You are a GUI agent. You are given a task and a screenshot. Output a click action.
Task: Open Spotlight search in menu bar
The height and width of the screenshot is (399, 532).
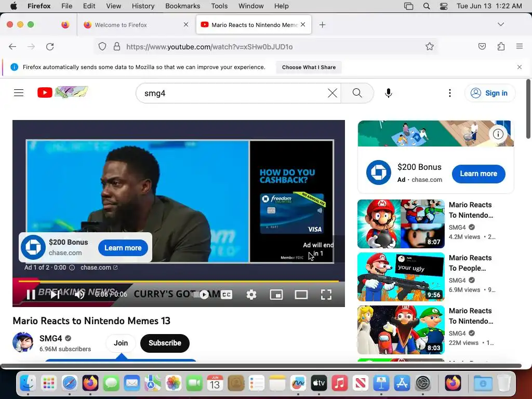427,6
